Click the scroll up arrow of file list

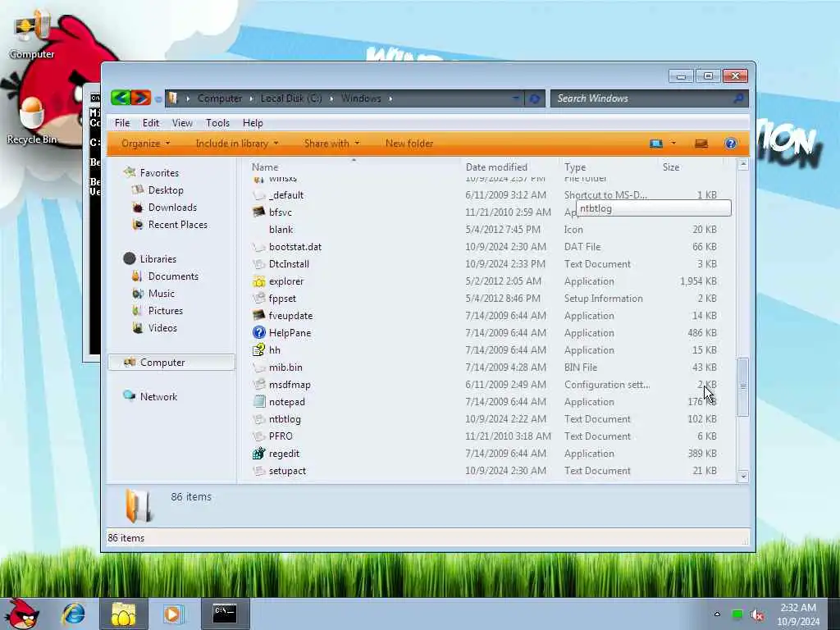[742, 164]
